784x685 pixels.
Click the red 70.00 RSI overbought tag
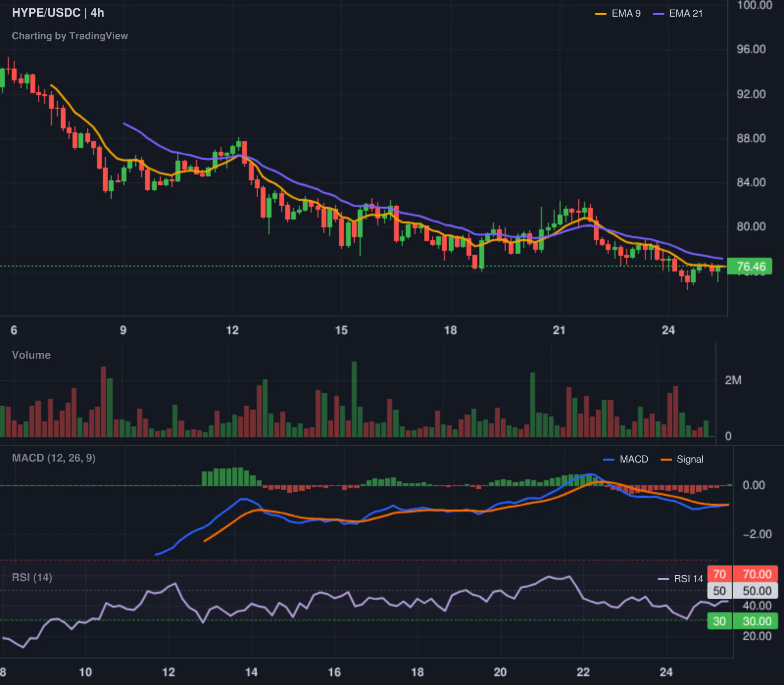[755, 574]
